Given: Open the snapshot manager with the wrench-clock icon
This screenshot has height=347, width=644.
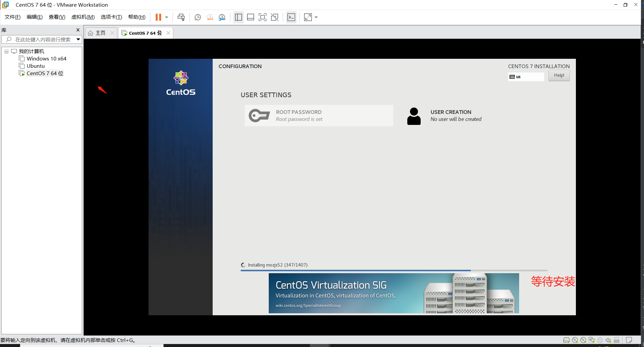Looking at the screenshot, I should point(222,17).
